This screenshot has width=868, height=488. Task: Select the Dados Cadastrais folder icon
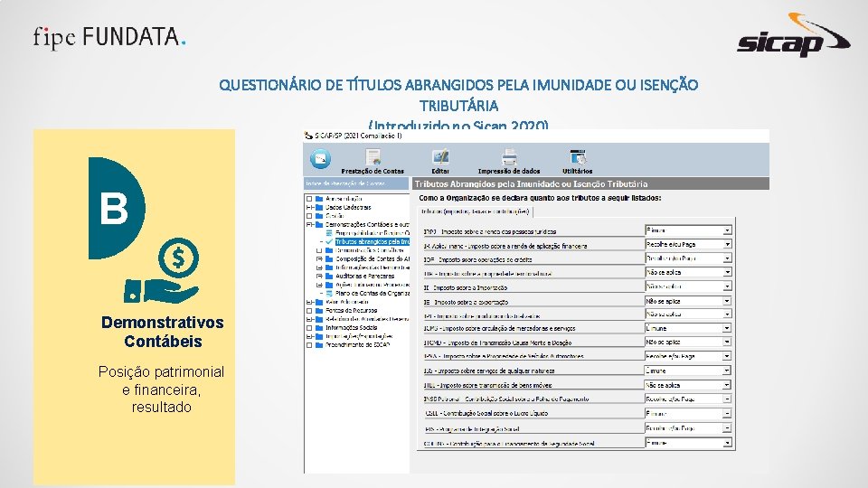319,208
